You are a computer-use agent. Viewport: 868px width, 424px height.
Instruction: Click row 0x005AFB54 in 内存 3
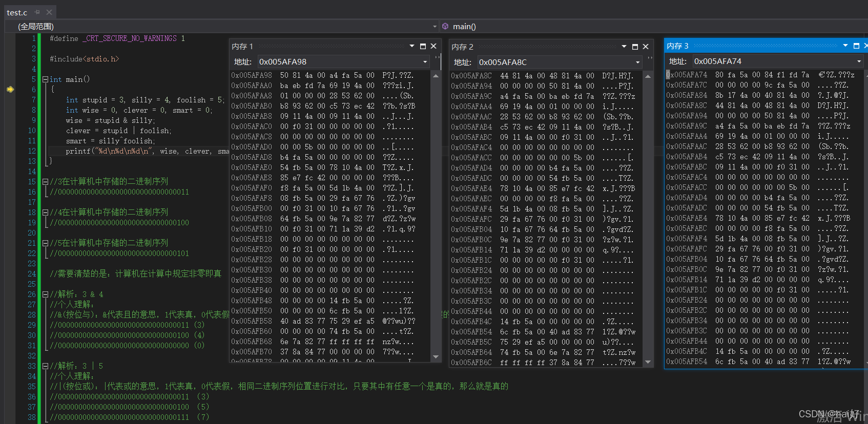click(x=759, y=362)
